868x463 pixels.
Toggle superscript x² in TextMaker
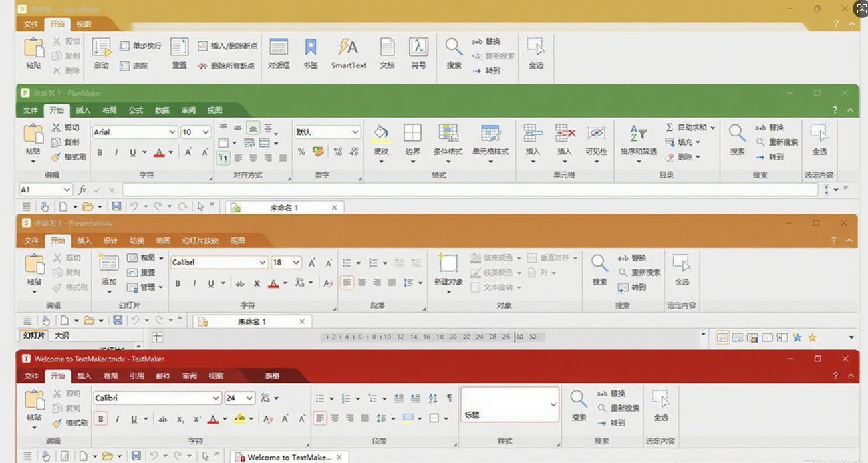click(x=197, y=419)
